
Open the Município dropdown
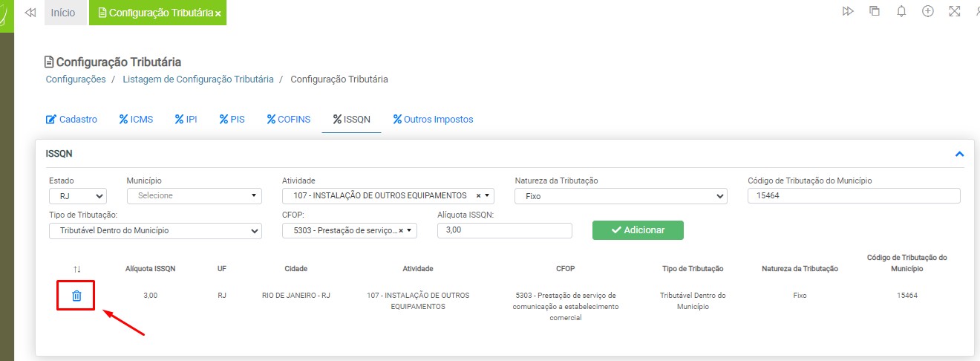194,196
